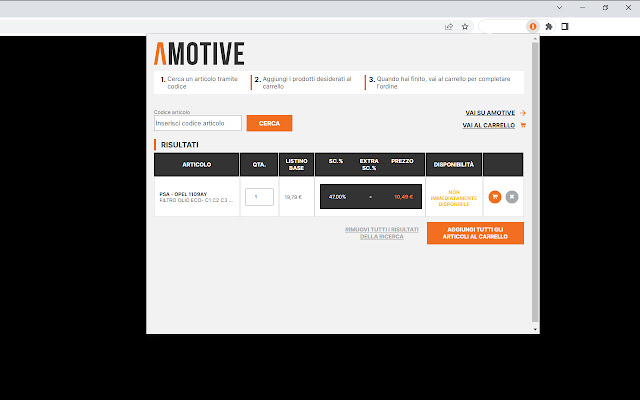Click the quantity field showing 1
The height and width of the screenshot is (400, 640).
tap(259, 197)
